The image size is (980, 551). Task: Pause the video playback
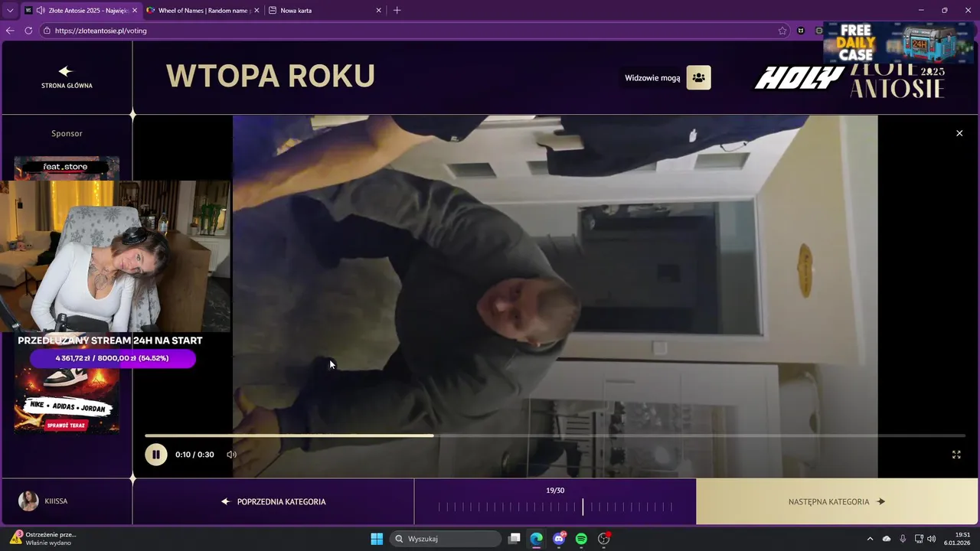tap(155, 455)
